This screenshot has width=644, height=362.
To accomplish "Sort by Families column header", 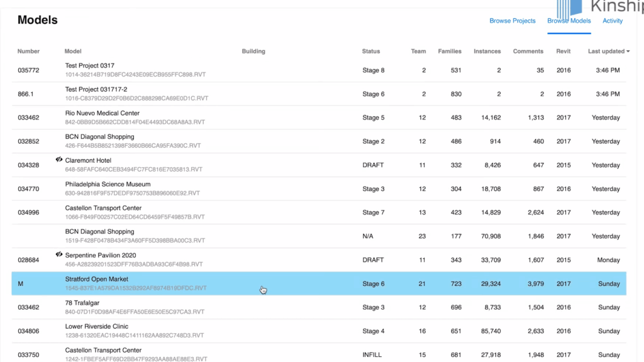I will coord(449,52).
